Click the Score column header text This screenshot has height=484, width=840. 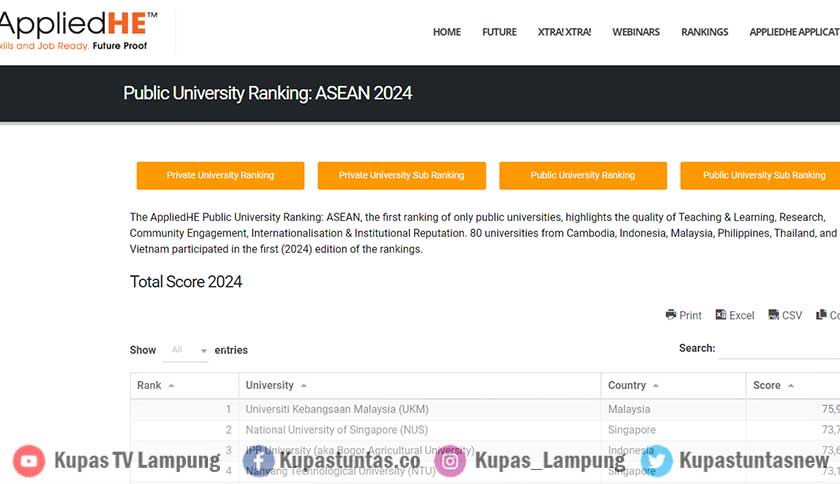[767, 385]
